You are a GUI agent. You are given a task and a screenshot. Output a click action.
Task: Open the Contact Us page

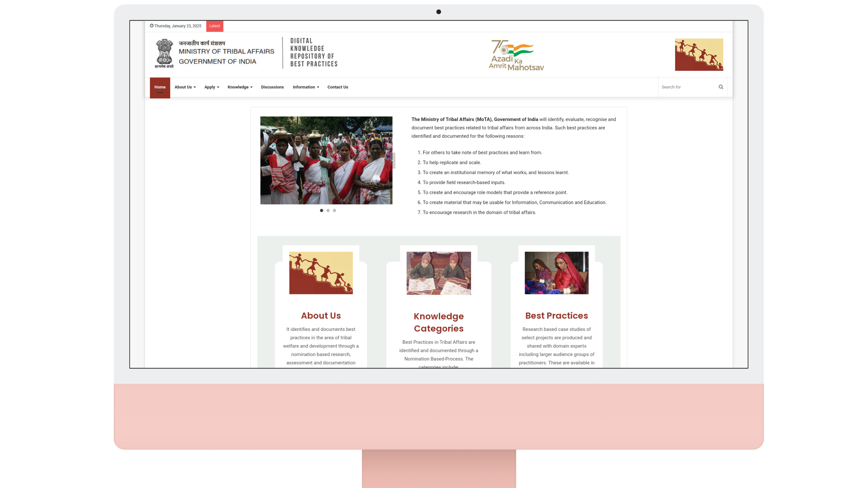pos(338,87)
